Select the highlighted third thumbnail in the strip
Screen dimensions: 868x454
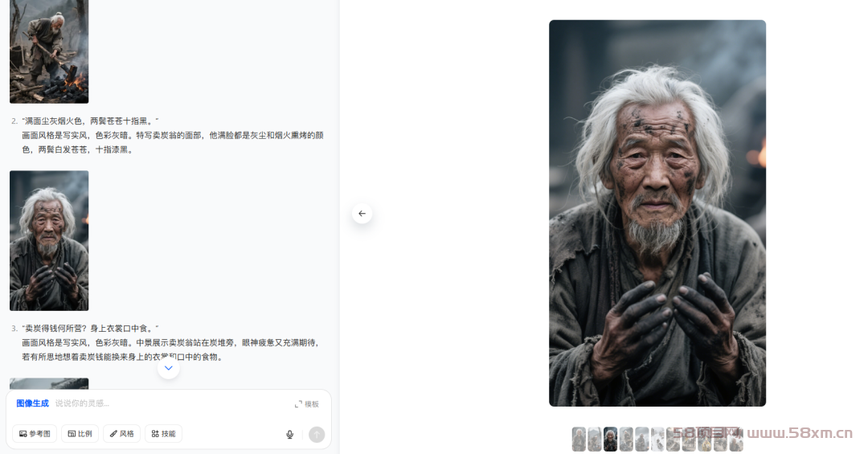(x=610, y=440)
